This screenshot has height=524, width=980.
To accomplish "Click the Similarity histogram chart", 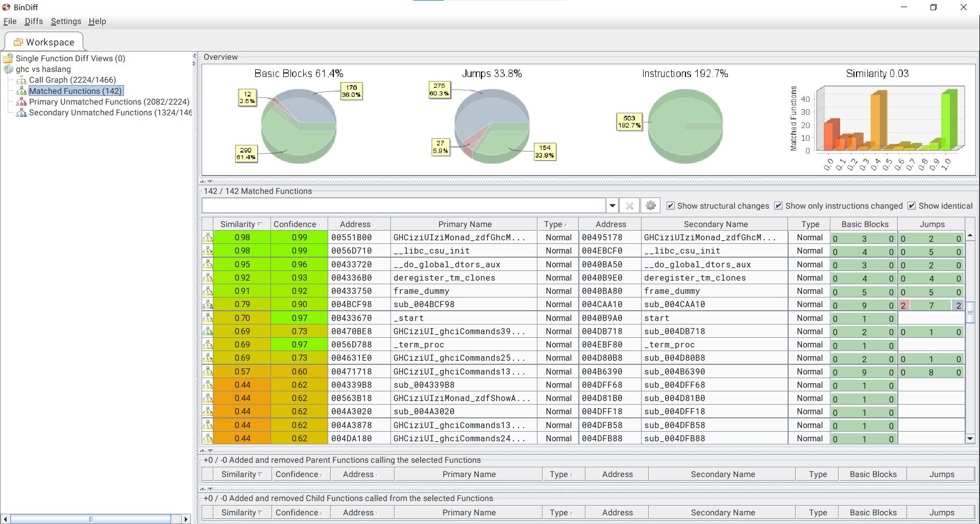I will pos(877,126).
